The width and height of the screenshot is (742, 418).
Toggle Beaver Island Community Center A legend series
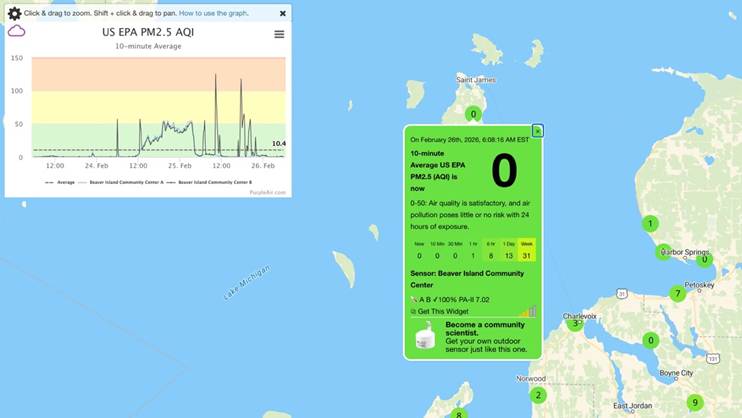tap(121, 182)
